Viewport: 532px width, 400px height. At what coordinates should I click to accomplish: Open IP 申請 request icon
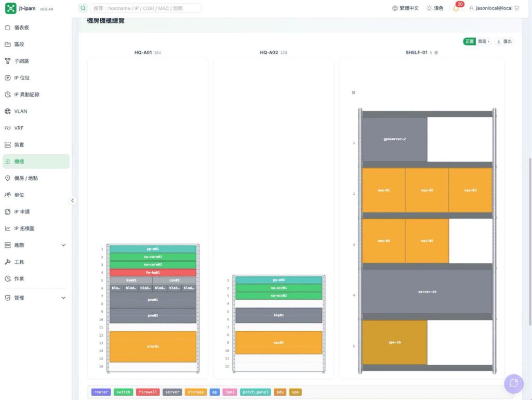tap(8, 212)
